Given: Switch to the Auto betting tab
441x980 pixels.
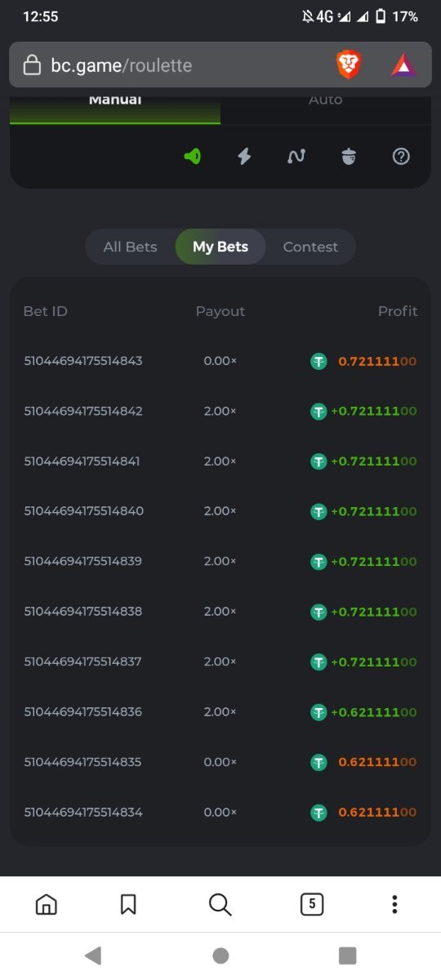Looking at the screenshot, I should [x=326, y=105].
